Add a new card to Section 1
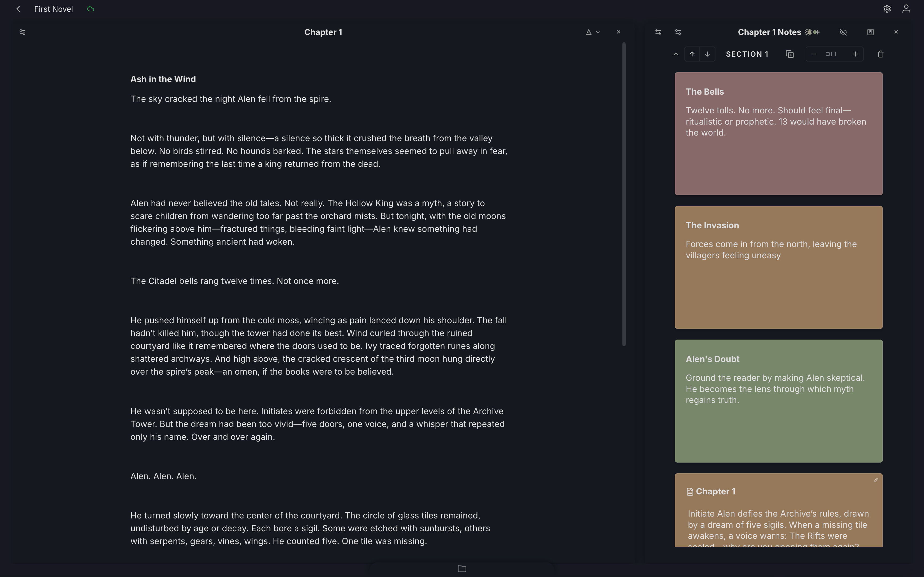 pos(790,54)
